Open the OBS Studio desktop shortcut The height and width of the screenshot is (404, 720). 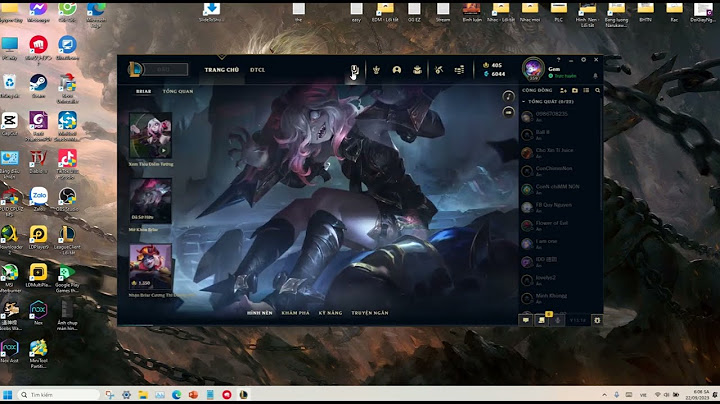pos(67,199)
